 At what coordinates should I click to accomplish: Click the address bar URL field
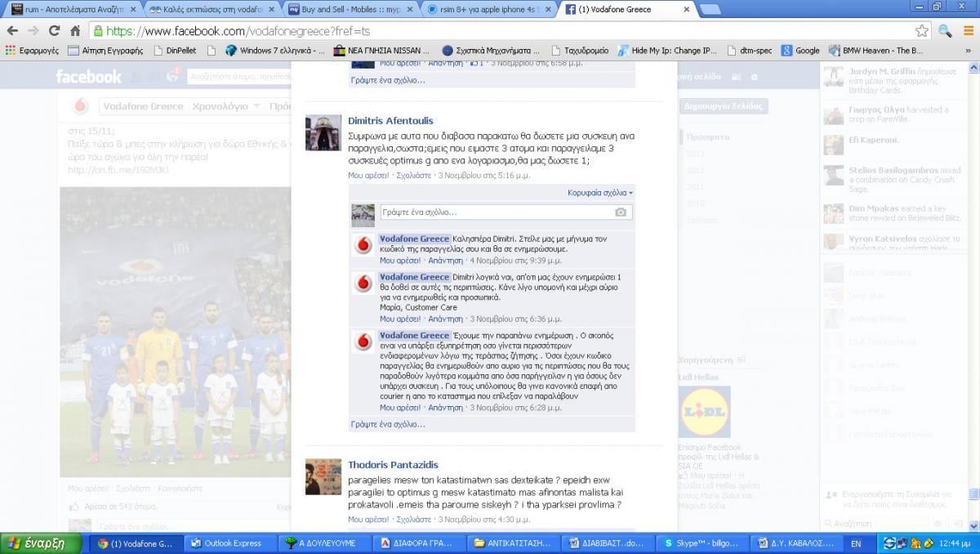[x=501, y=31]
